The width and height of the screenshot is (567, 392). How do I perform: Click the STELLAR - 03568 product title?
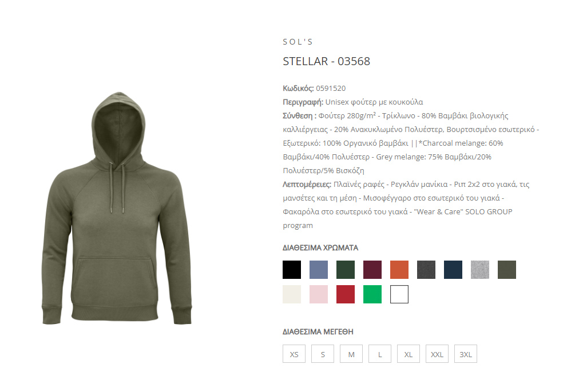click(326, 61)
